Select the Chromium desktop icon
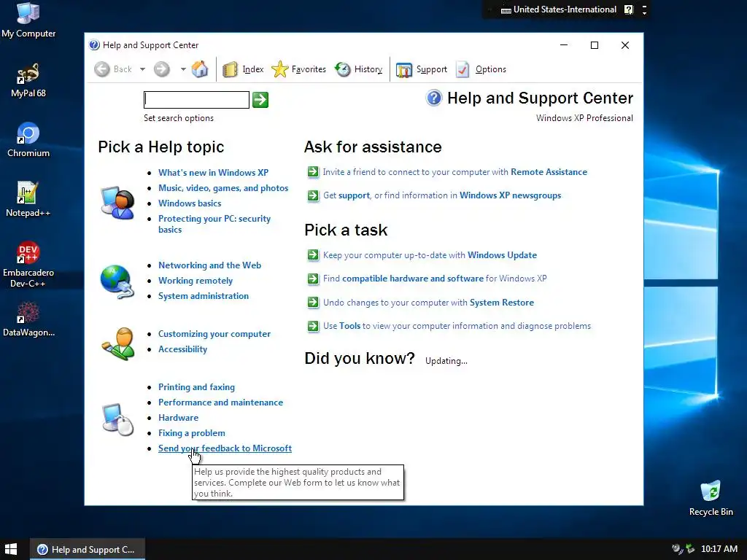The image size is (747, 560). pos(28,141)
